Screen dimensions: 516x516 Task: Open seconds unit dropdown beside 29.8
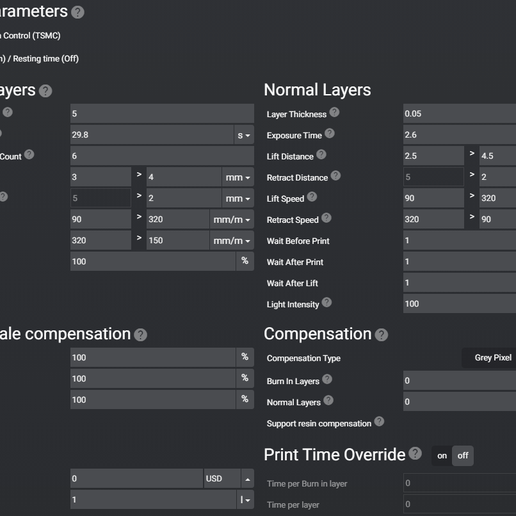pos(244,135)
